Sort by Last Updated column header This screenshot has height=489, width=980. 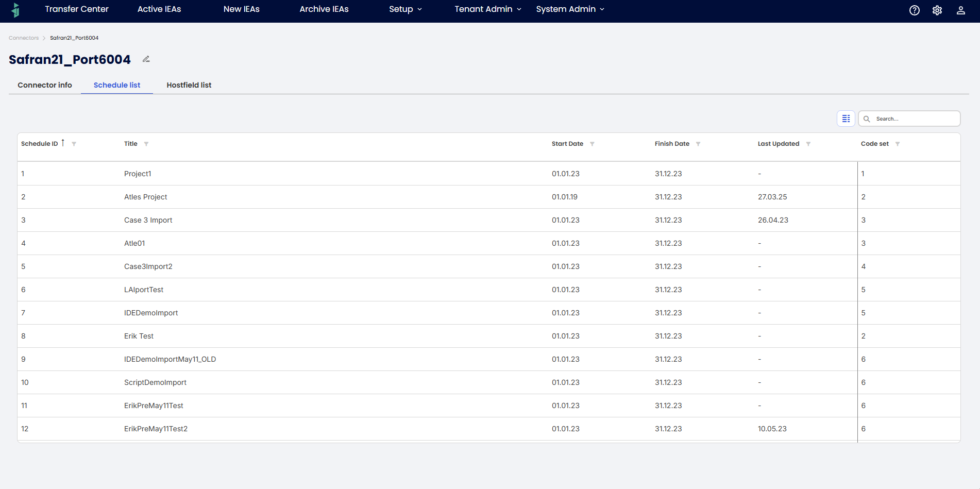tap(779, 144)
